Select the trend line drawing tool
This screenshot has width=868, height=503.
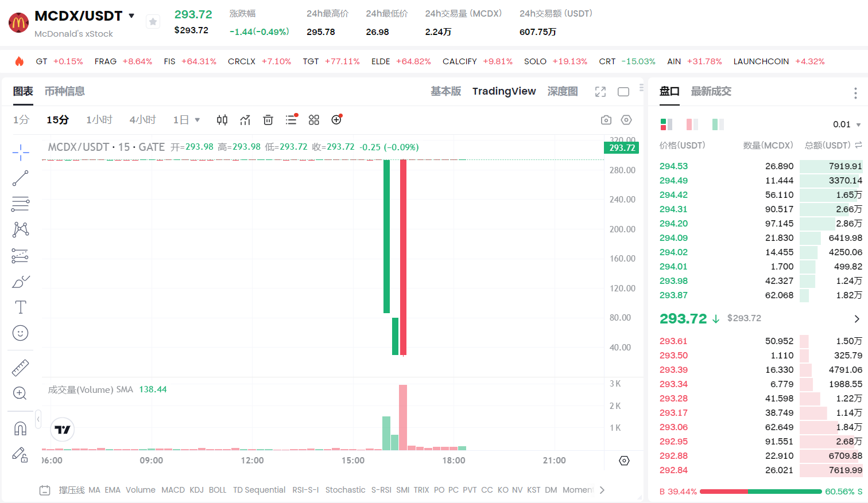point(21,178)
